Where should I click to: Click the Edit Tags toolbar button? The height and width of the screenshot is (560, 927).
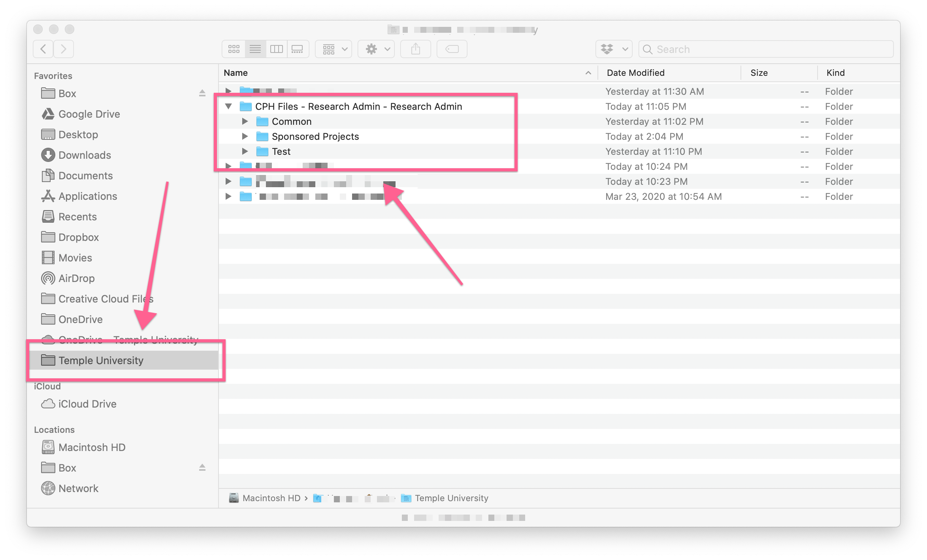click(452, 49)
